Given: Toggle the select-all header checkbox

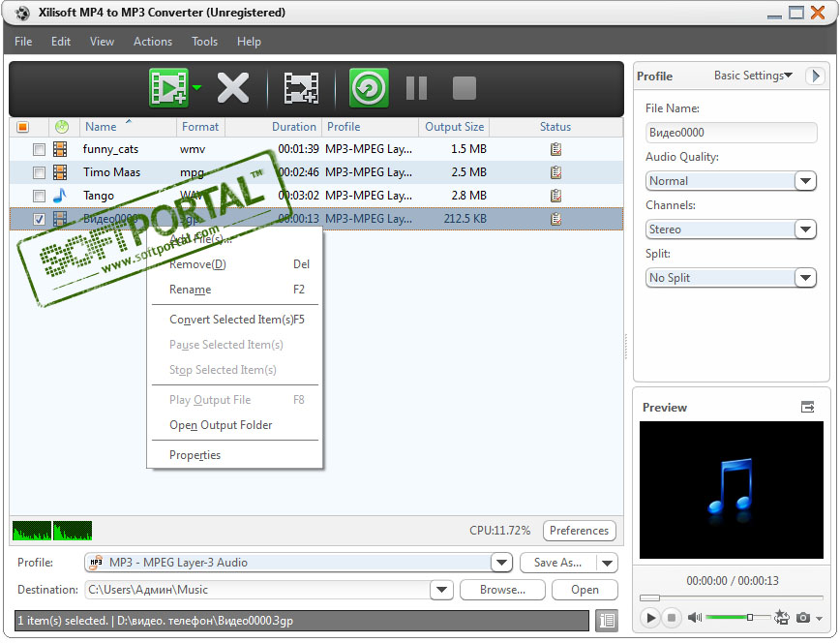Looking at the screenshot, I should point(22,127).
